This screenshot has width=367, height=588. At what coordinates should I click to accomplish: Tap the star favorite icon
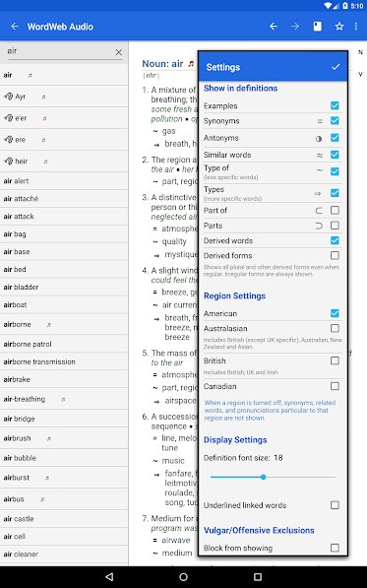(x=339, y=27)
